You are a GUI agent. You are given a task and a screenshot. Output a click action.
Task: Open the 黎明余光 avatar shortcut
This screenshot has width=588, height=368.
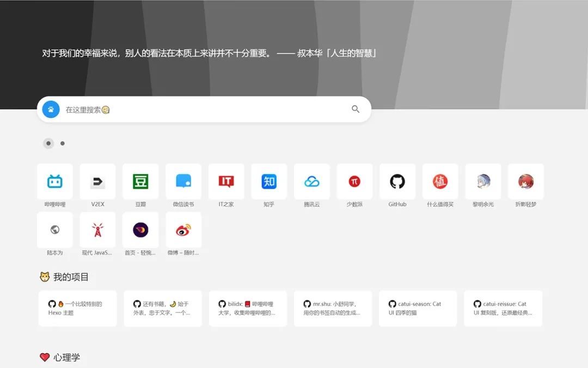483,182
